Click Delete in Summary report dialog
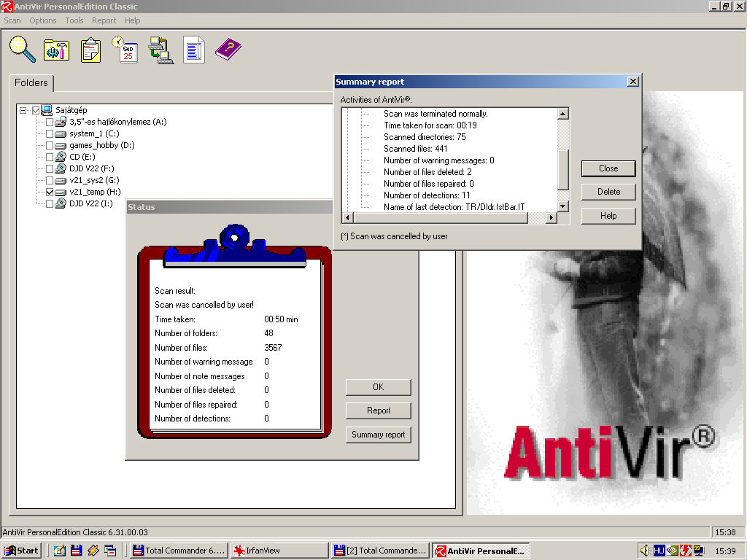747x560 pixels. [x=608, y=192]
